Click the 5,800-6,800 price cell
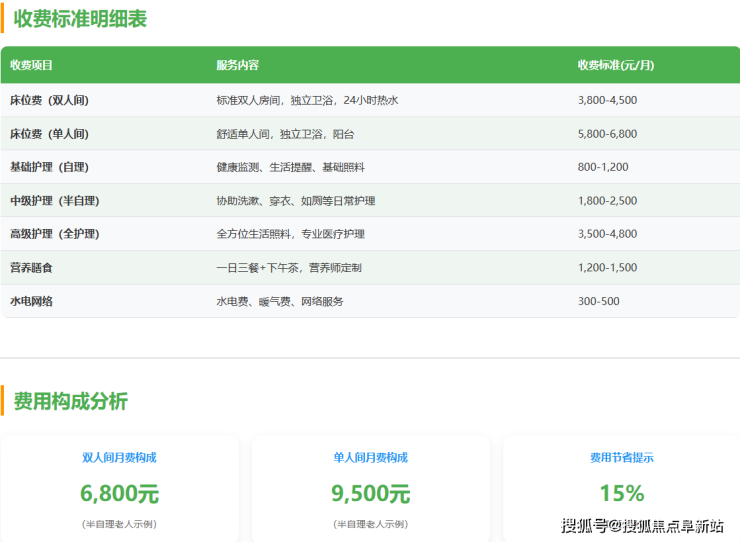Image resolution: width=740 pixels, height=542 pixels. coord(607,134)
